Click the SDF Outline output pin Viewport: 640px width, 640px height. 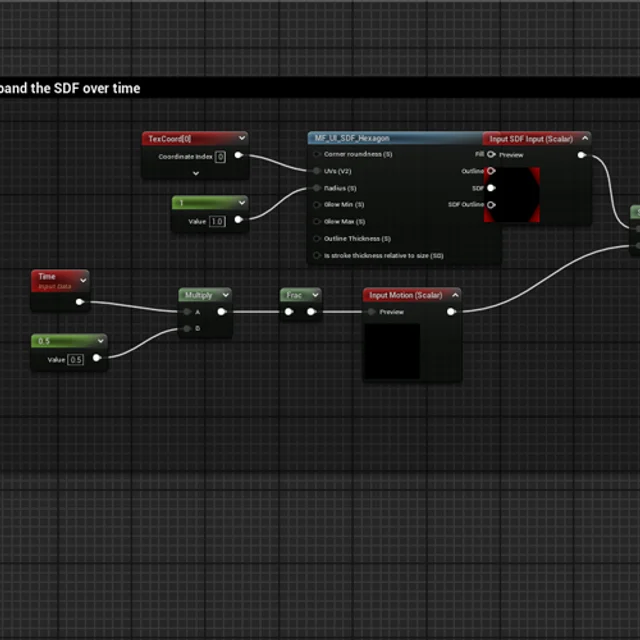coord(491,204)
